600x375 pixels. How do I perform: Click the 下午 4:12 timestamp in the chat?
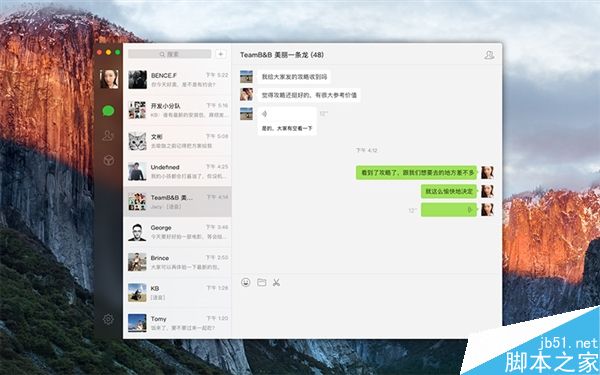point(367,150)
